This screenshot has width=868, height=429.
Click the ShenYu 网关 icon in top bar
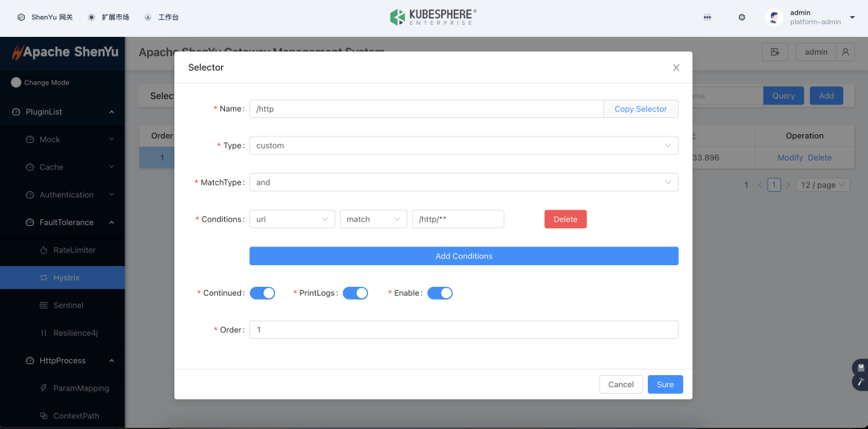pyautogui.click(x=21, y=17)
